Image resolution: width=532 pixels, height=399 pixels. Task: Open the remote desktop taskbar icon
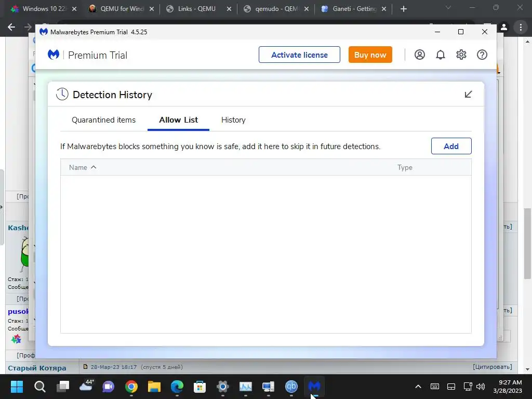point(269,387)
